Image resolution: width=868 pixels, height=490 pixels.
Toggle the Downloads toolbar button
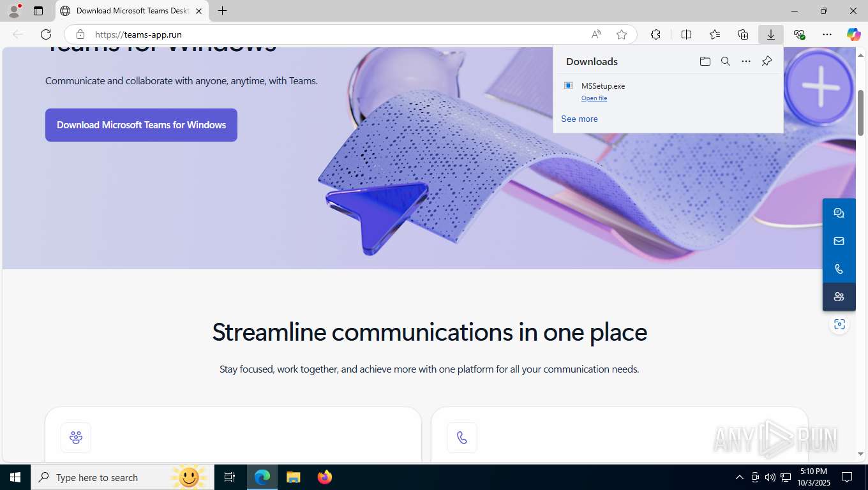pos(771,34)
